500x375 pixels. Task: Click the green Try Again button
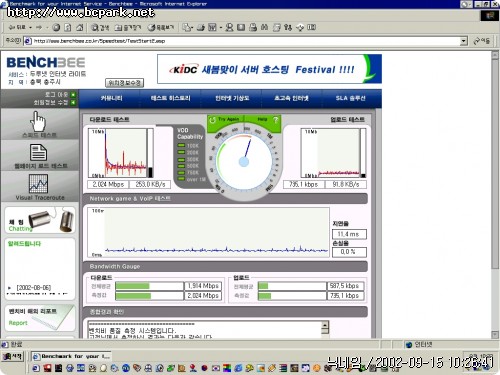225,119
